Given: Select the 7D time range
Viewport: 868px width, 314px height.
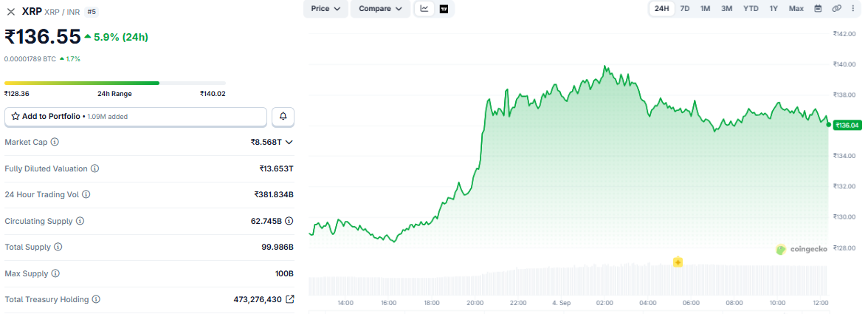Looking at the screenshot, I should point(685,8).
